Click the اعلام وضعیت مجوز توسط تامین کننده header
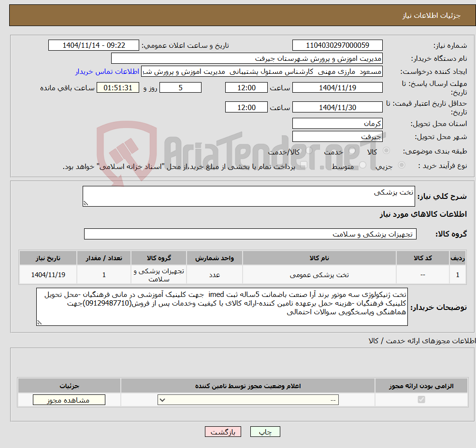476x448 pixels. coord(248,386)
